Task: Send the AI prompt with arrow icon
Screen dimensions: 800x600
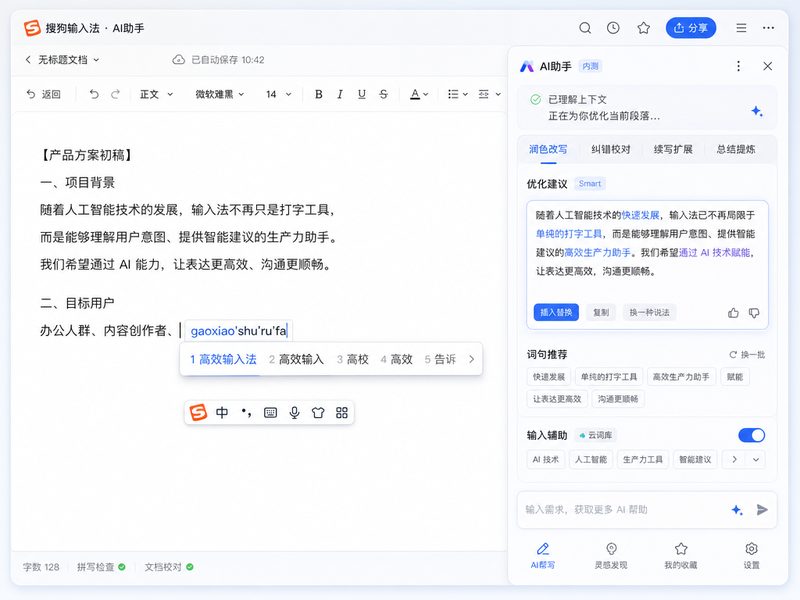Action: (762, 510)
